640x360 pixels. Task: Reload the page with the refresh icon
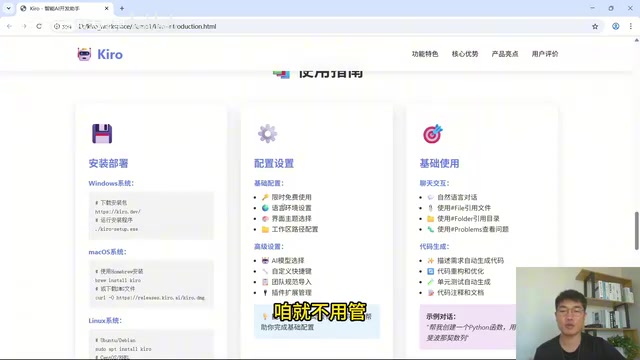(39, 26)
